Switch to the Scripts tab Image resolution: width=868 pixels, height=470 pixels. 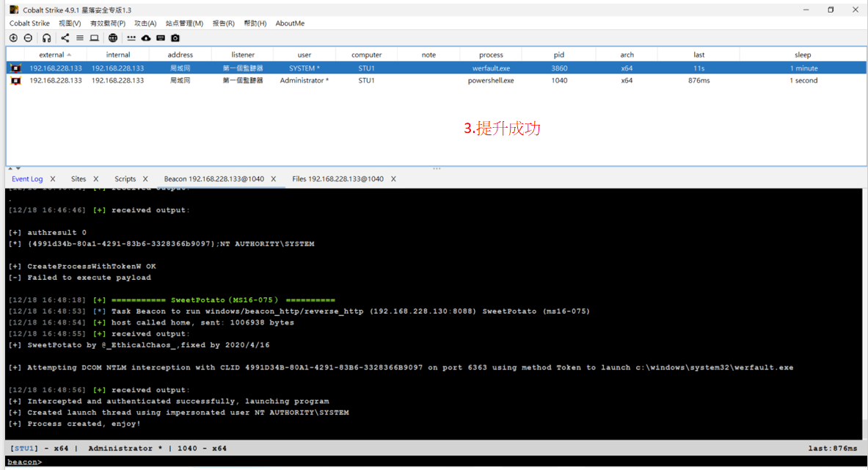click(x=125, y=179)
